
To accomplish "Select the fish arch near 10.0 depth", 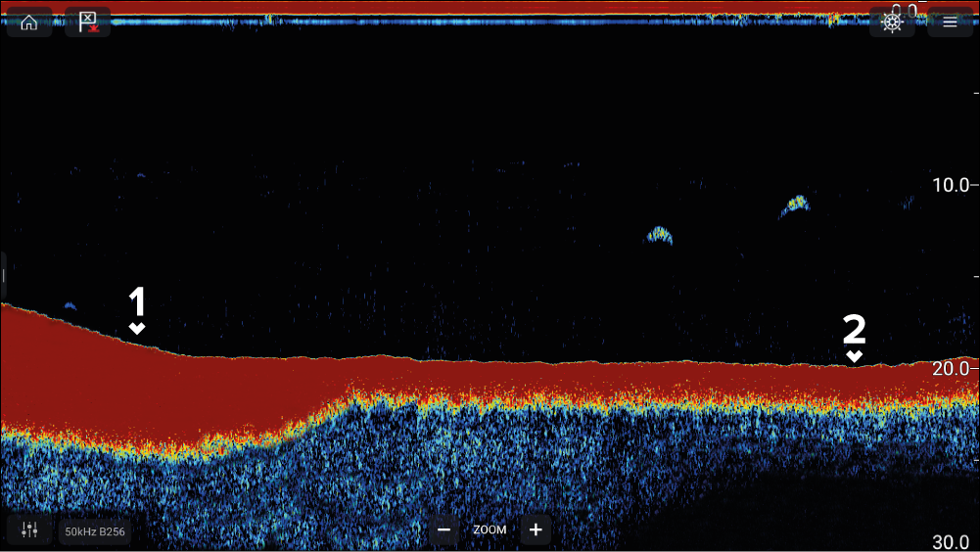I will 795,205.
